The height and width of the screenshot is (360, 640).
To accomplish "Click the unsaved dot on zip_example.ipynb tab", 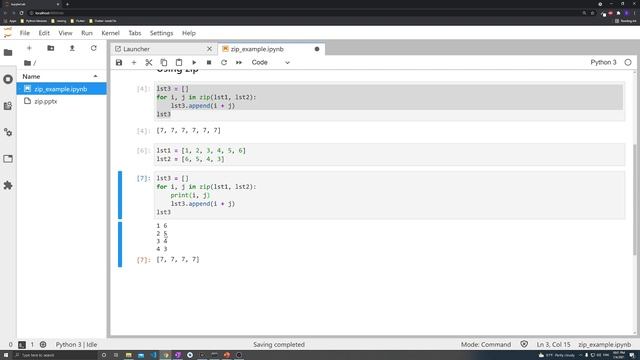I will (317, 49).
